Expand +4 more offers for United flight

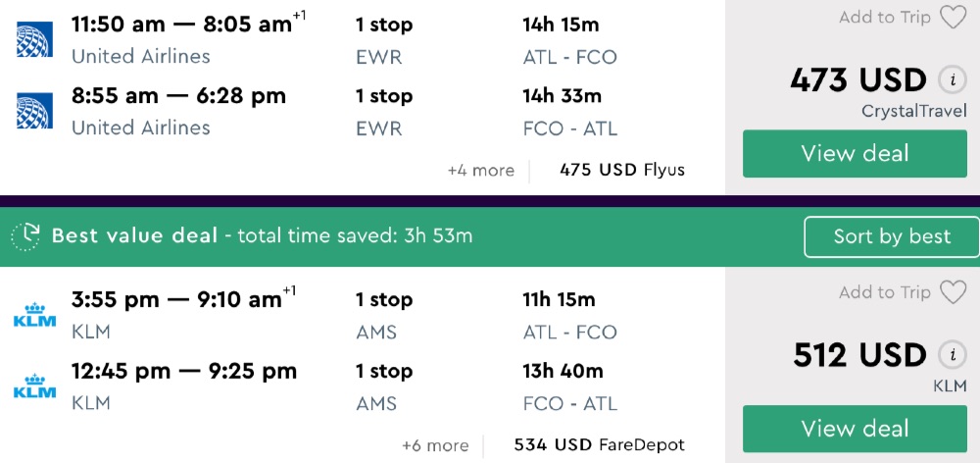pyautogui.click(x=480, y=171)
